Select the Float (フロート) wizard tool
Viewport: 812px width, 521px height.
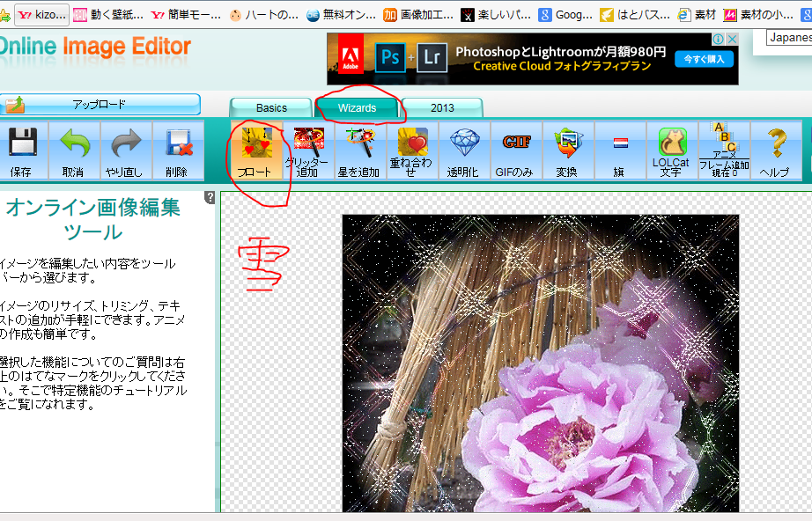257,150
